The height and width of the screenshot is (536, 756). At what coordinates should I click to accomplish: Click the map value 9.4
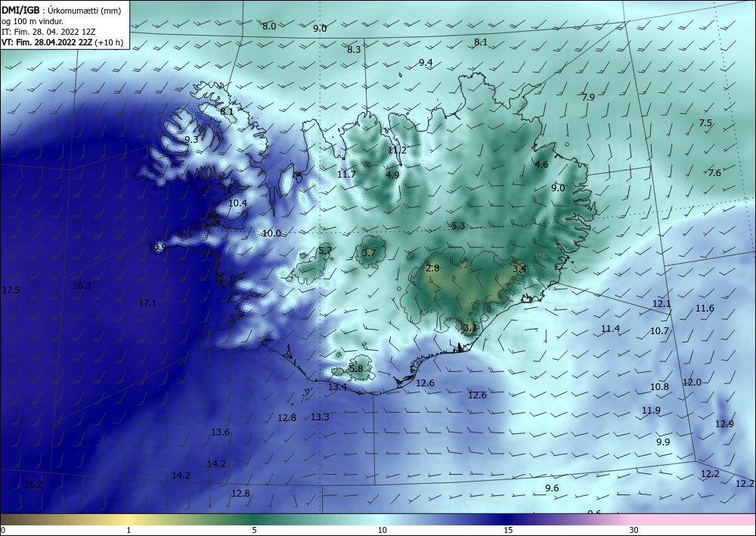click(x=426, y=62)
